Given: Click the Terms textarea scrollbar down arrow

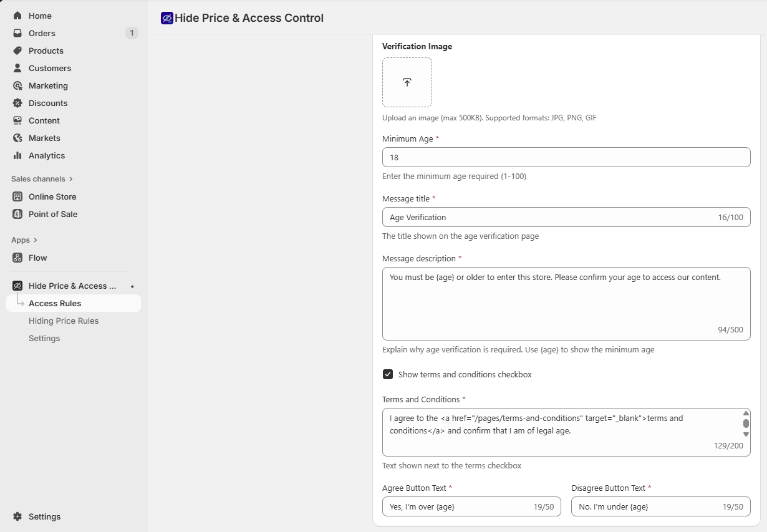Looking at the screenshot, I should point(746,433).
